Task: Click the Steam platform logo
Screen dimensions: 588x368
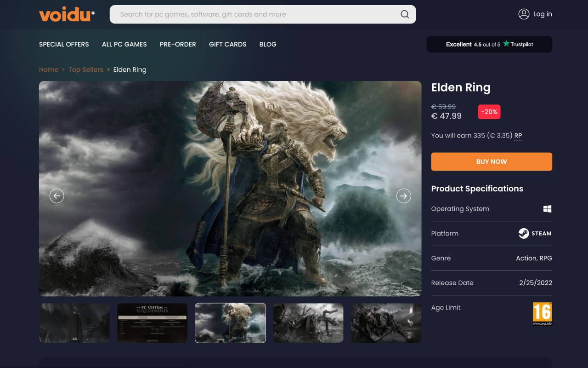Action: coord(535,233)
